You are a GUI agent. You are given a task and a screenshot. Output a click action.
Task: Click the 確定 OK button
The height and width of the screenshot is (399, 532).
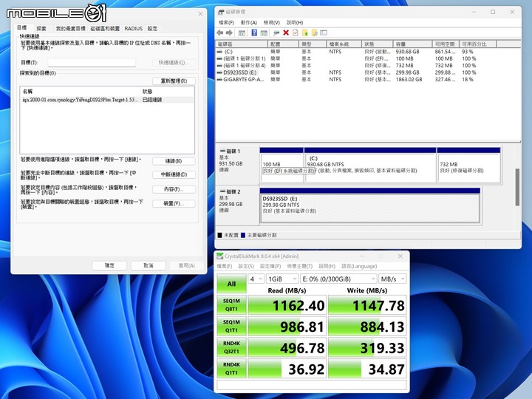[x=109, y=266]
